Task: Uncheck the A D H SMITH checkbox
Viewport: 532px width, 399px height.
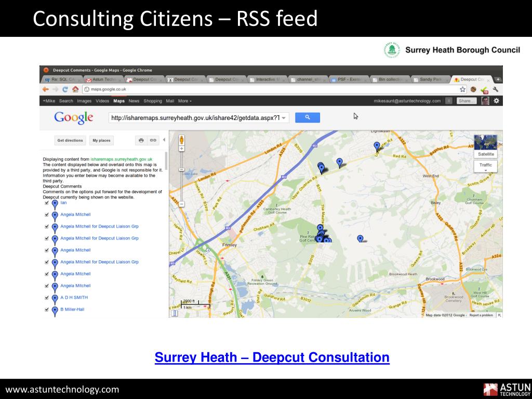Action: click(x=46, y=298)
